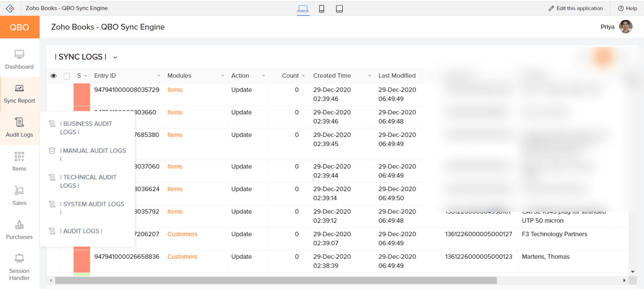This screenshot has height=289, width=644.
Task: Click the BUSINESS AUDIT LOGS report icon
Action: click(x=52, y=124)
